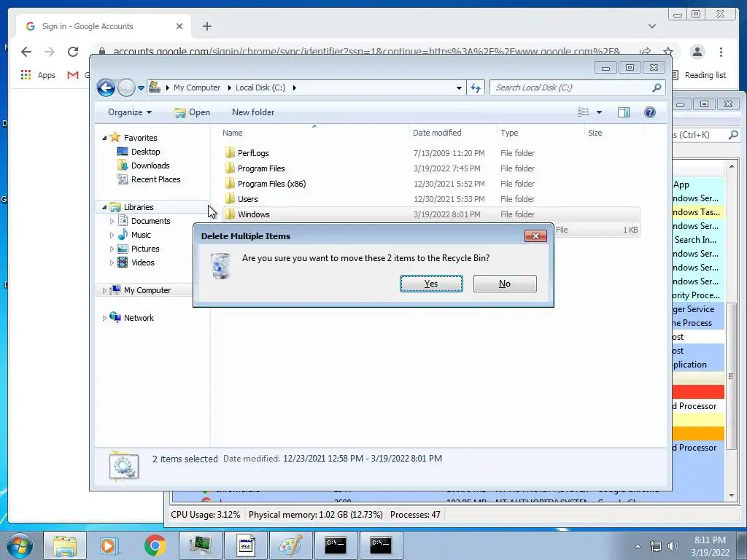Open the view options dropdown arrow
The image size is (747, 560).
click(600, 112)
